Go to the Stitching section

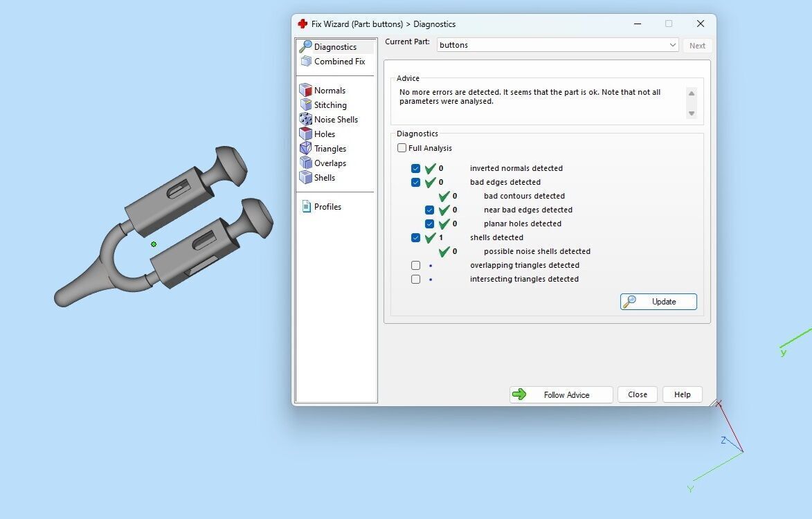coord(330,104)
